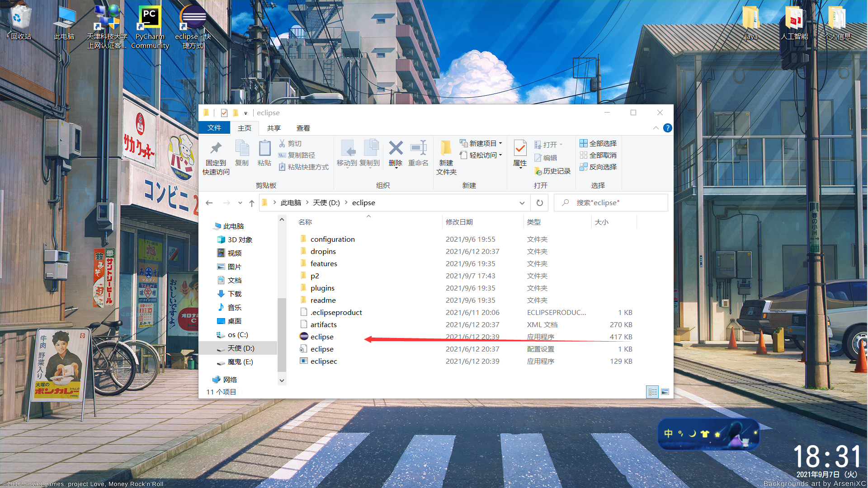Viewport: 868px width, 488px height.
Task: Open the File (文件) tab
Action: coord(214,128)
